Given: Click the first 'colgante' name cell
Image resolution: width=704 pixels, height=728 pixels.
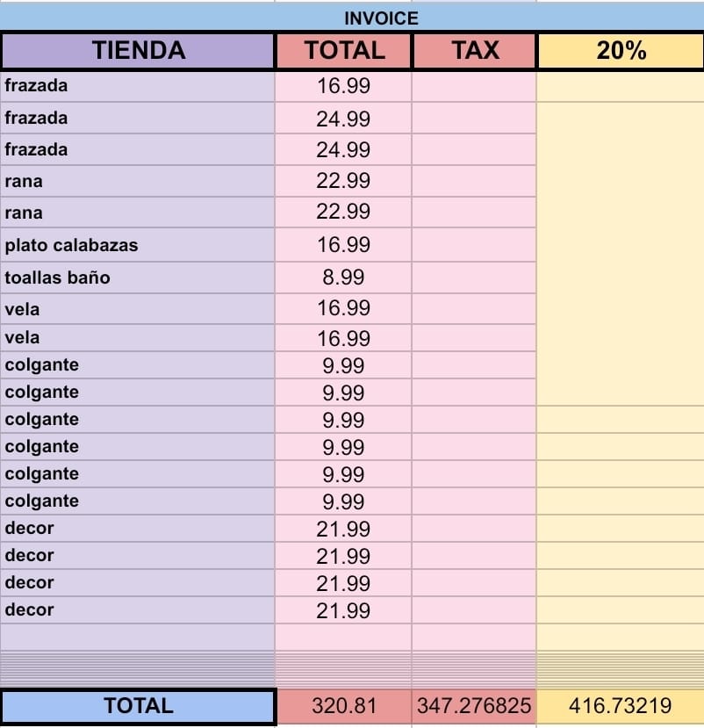Looking at the screenshot, I should pos(137,365).
